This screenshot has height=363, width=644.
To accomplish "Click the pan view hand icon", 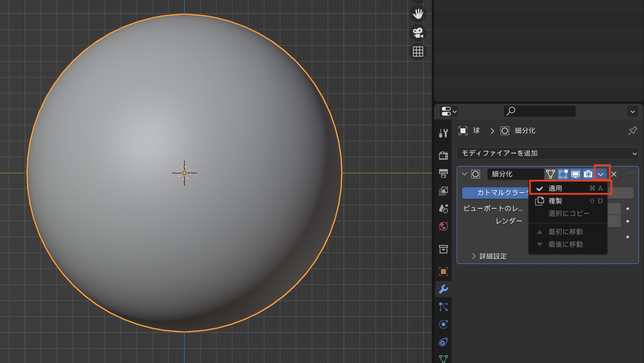I will 418,14.
